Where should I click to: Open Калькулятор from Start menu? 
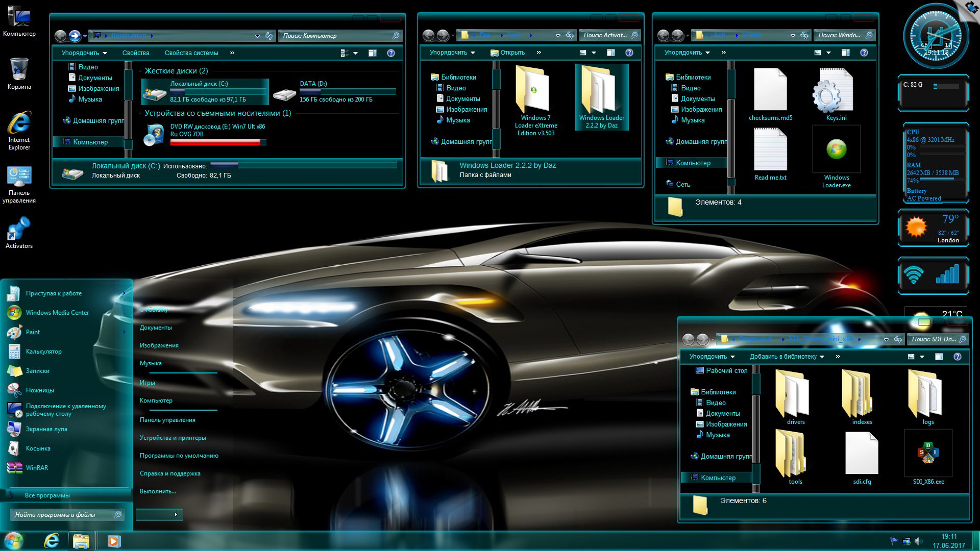[x=66, y=352]
